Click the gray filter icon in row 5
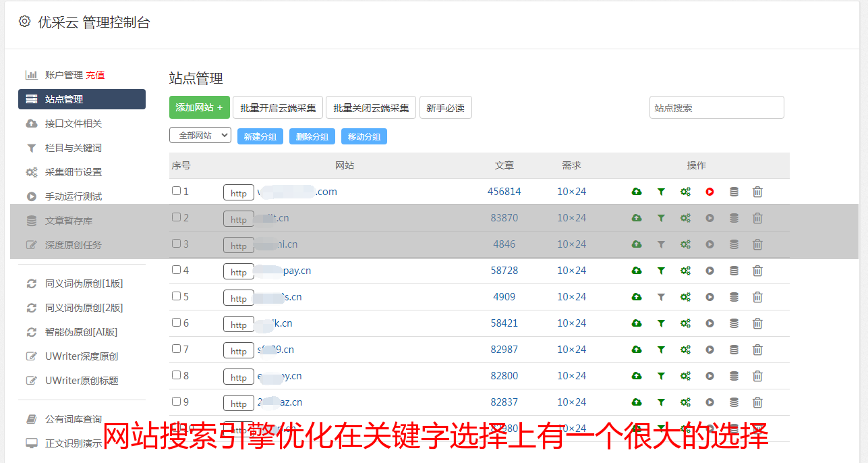Image resolution: width=868 pixels, height=463 pixels. pyautogui.click(x=661, y=297)
